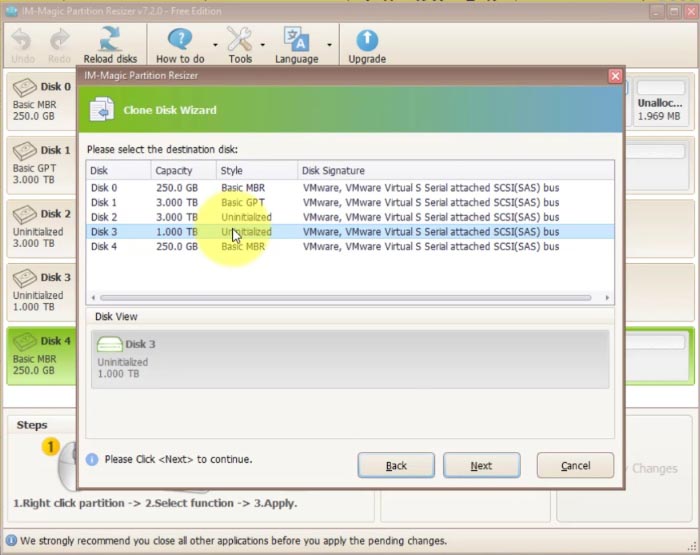Viewport: 700px width, 555px height.
Task: Select Disk 4 in main window sidebar
Action: point(42,356)
